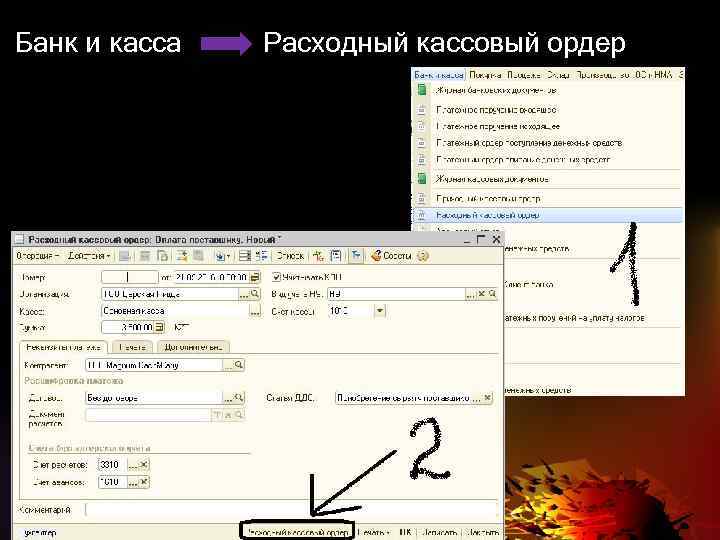The width and height of the screenshot is (720, 540).
Task: Click into the Номер input field
Action: point(129,277)
